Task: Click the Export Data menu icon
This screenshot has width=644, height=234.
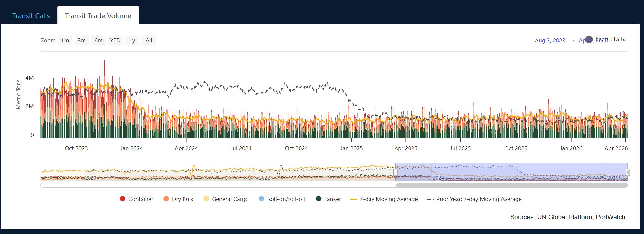Action: (x=589, y=39)
